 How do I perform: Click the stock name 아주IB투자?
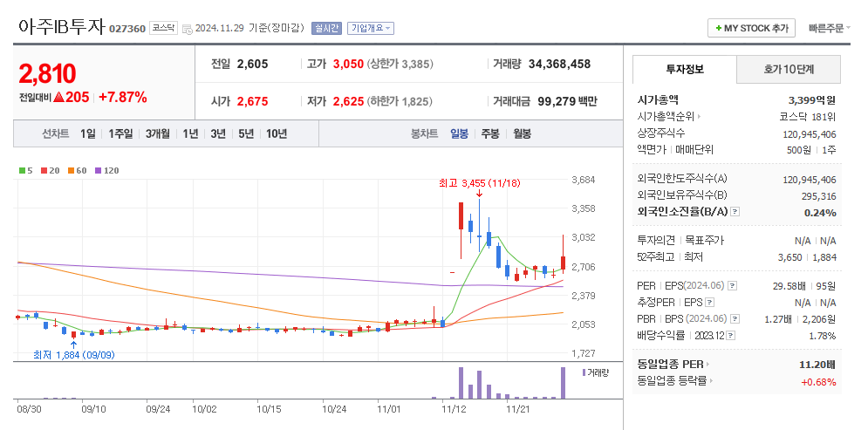pyautogui.click(x=61, y=26)
